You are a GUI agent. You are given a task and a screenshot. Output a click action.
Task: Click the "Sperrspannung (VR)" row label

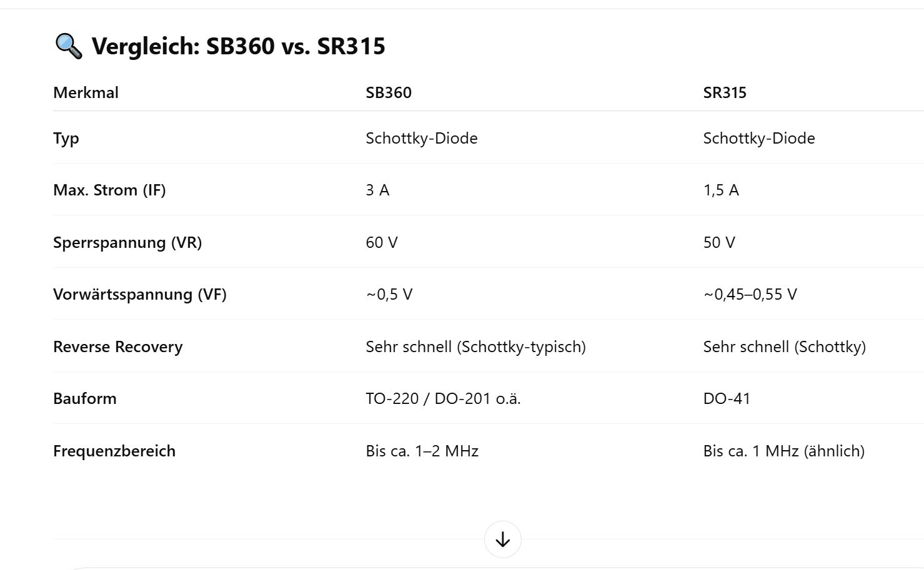click(127, 243)
